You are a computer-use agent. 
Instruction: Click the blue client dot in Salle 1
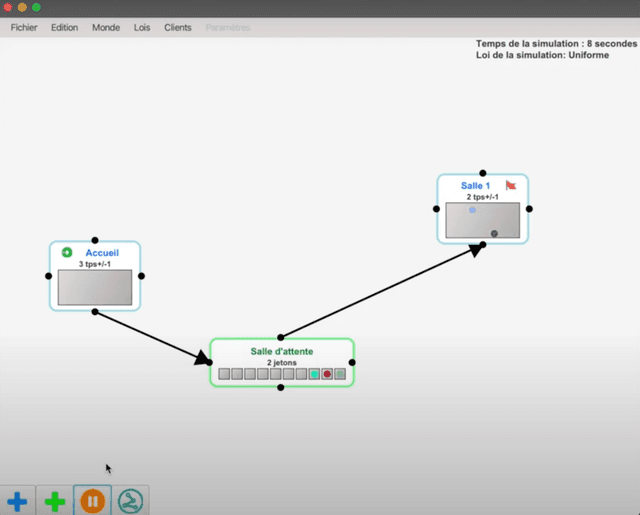click(473, 210)
